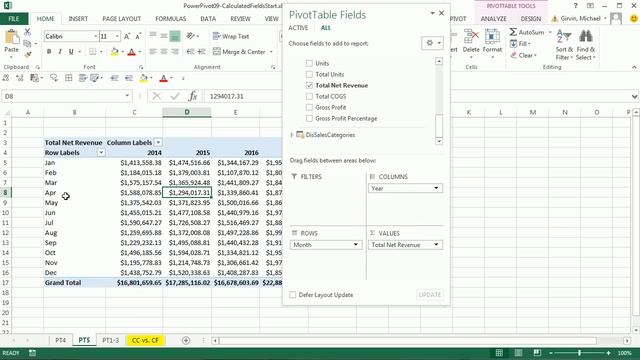Click the New Sheet plus icon
Viewport: 640px width, 360px height.
(186, 340)
